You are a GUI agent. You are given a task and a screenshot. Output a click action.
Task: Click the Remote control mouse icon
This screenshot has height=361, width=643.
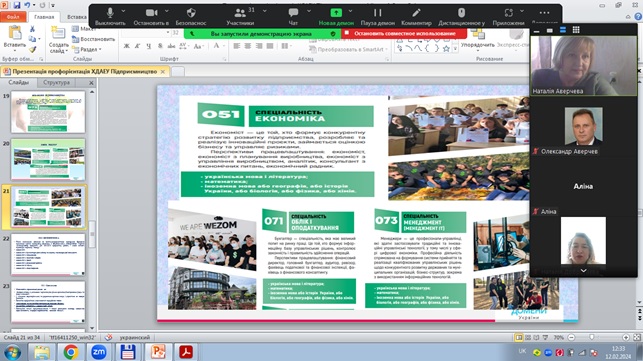(x=461, y=16)
